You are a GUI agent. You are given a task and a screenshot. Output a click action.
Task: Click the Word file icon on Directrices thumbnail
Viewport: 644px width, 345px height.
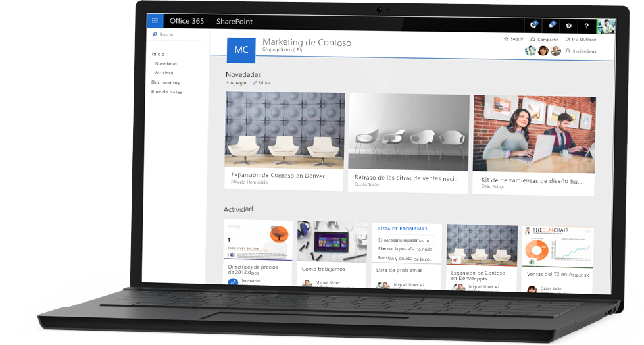pos(232,255)
